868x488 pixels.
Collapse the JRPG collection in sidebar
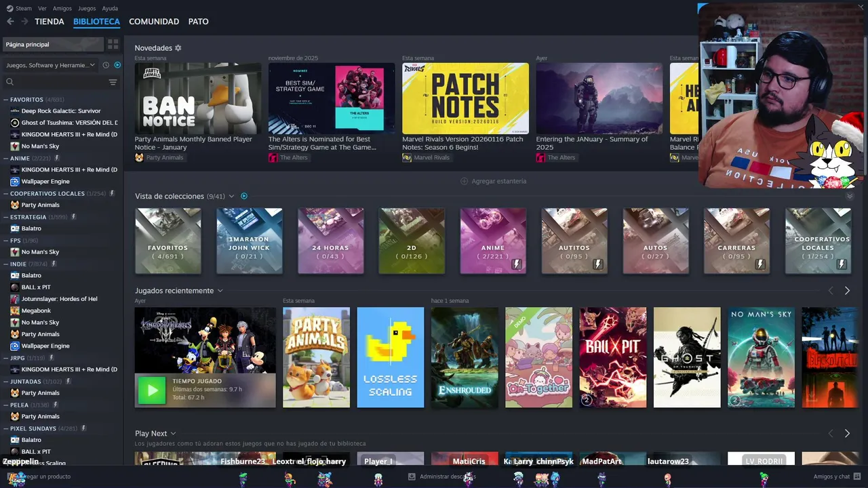coord(5,358)
